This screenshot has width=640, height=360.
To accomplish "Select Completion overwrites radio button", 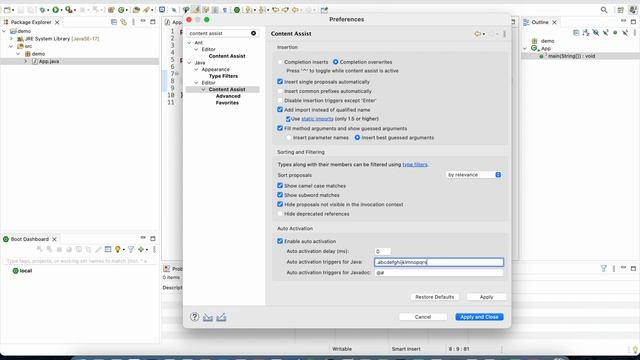I will [336, 62].
